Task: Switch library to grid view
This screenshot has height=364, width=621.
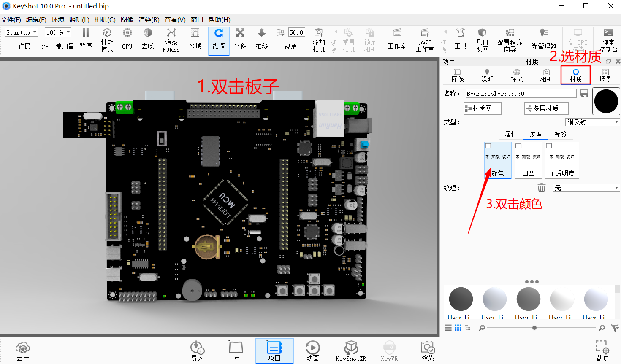Action: pos(458,328)
